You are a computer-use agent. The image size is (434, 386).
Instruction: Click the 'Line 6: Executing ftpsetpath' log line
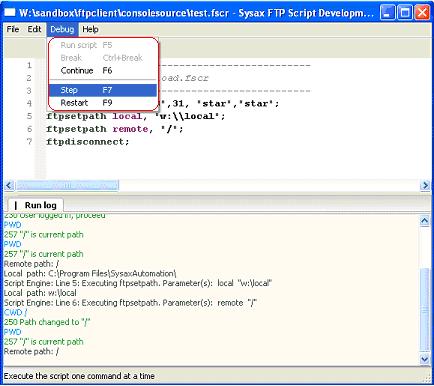(130, 303)
